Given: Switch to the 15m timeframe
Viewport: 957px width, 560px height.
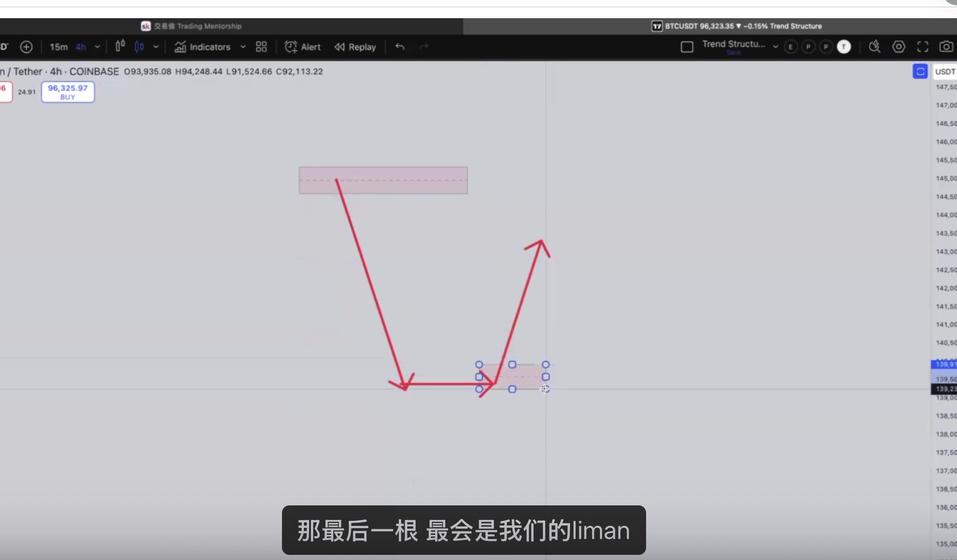Looking at the screenshot, I should (58, 47).
